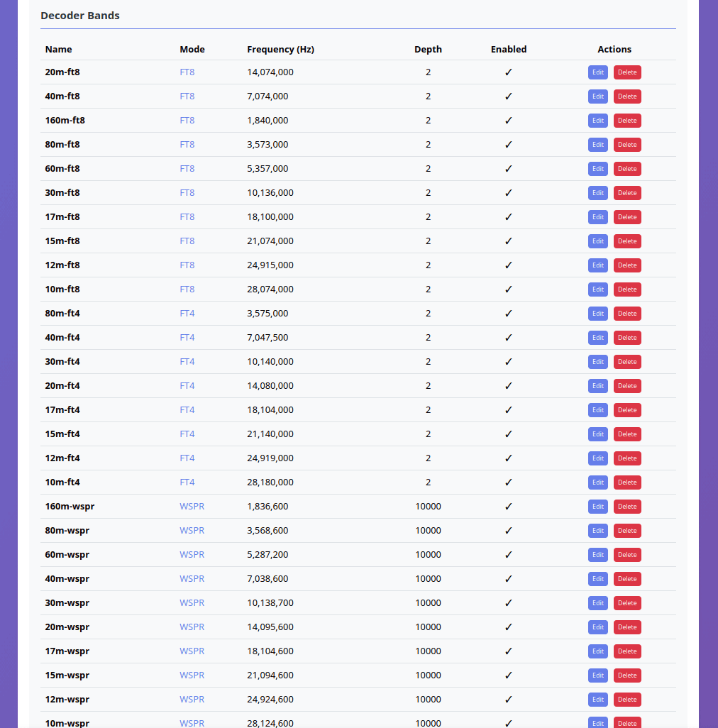The image size is (718, 728).
Task: Delete the 17m-ft4 decoder band
Action: point(626,409)
